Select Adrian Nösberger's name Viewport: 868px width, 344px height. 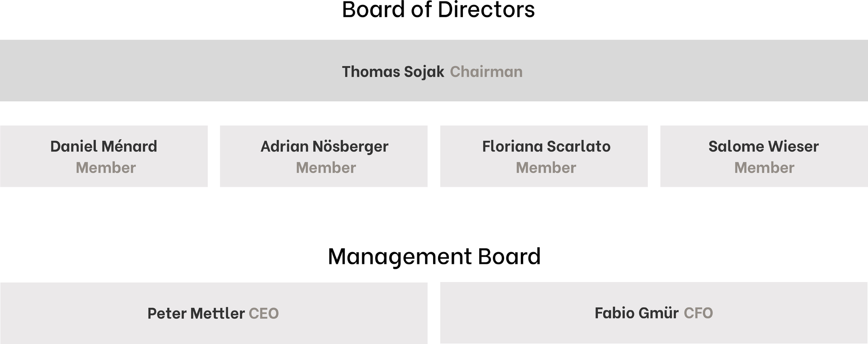tap(324, 146)
